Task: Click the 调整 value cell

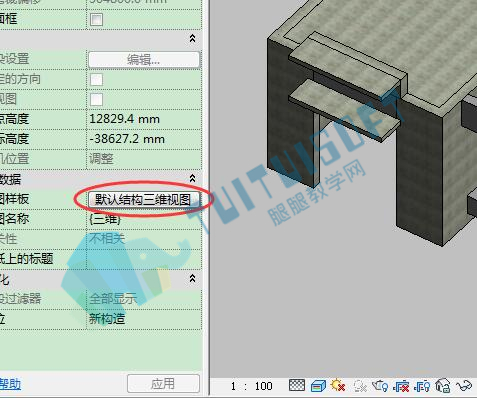Action: coord(144,159)
